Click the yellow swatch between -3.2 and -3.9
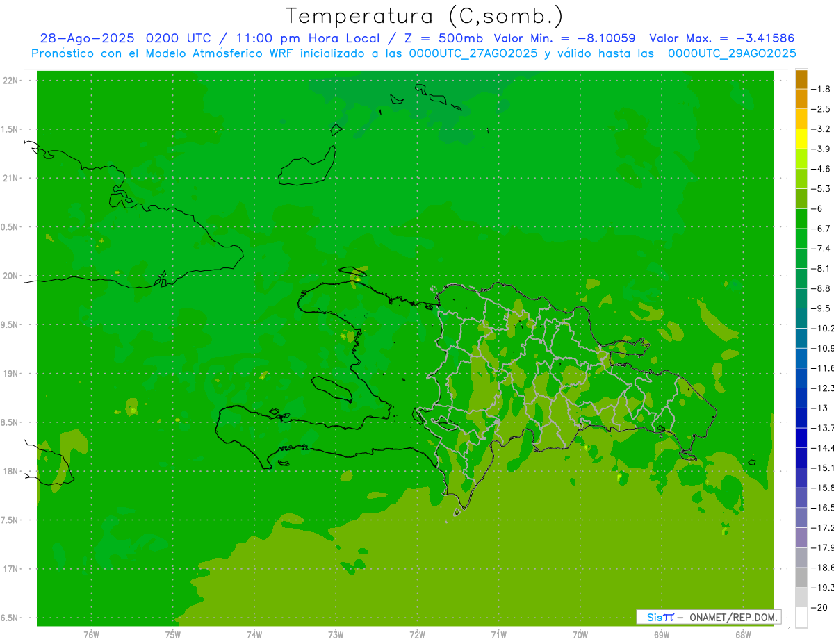The width and height of the screenshot is (834, 644). click(x=801, y=139)
